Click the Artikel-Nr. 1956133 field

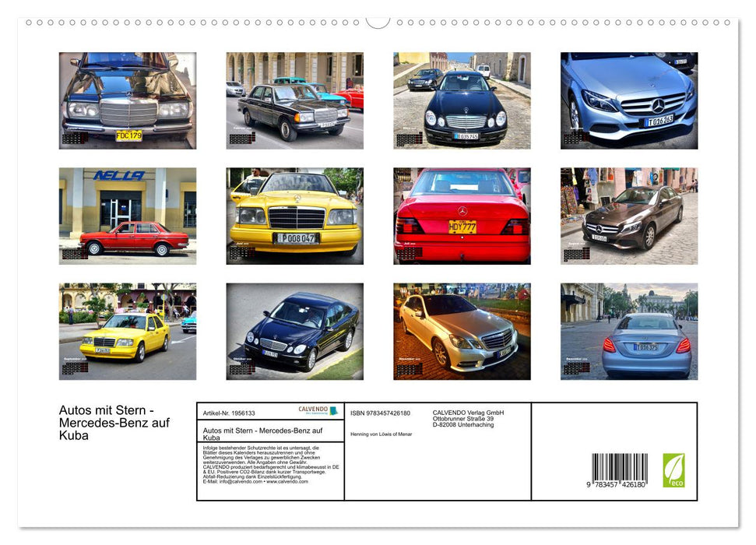(x=229, y=413)
